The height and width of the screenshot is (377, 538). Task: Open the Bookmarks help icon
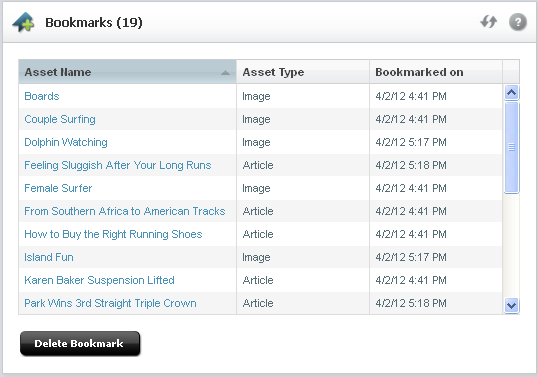tap(518, 22)
